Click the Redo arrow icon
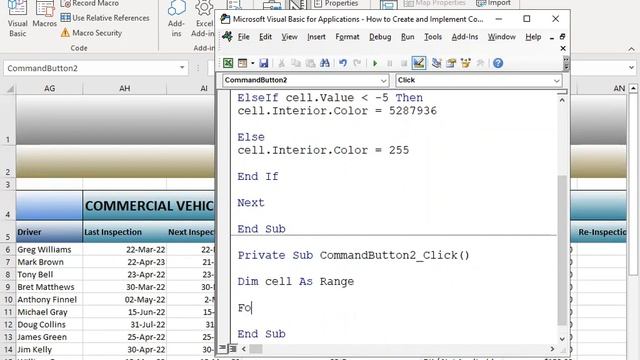This screenshot has height=360, width=640. click(357, 63)
